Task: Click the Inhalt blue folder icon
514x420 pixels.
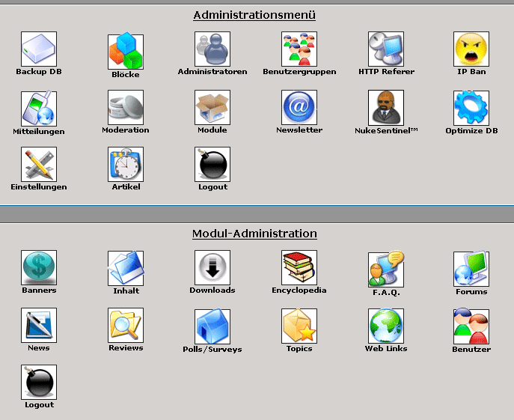Action: pos(126,268)
